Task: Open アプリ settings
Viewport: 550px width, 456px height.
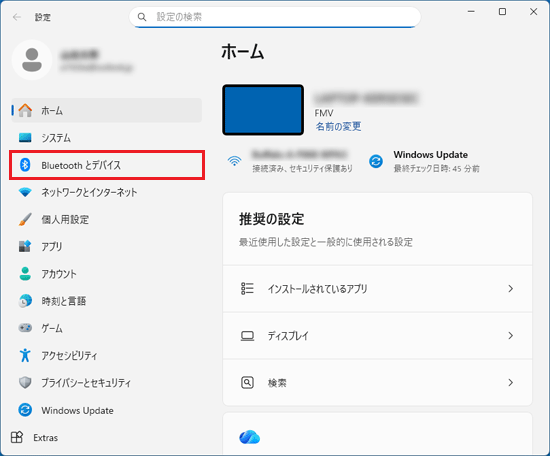Action: click(x=107, y=247)
